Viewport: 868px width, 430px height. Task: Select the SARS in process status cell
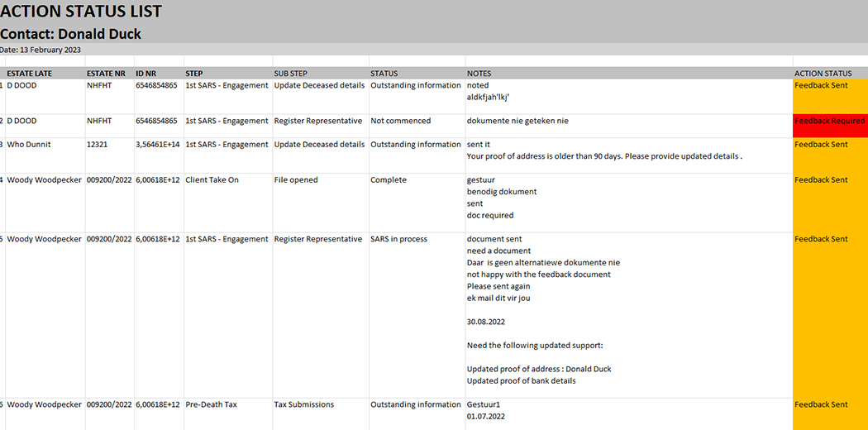(399, 239)
